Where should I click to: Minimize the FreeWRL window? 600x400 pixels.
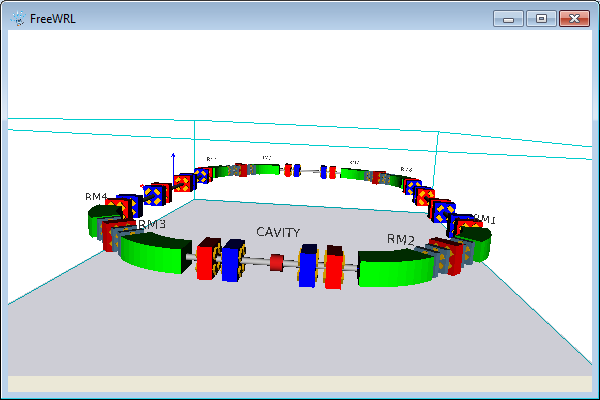tap(511, 18)
